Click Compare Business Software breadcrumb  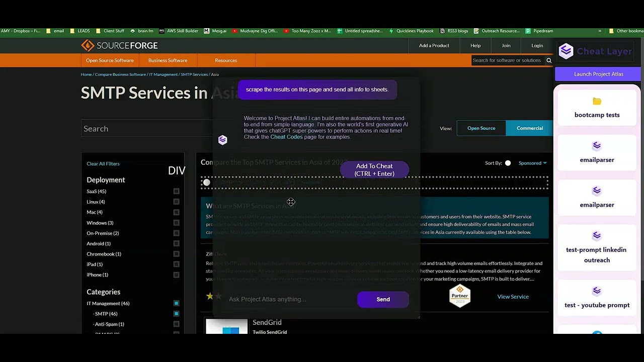120,74
